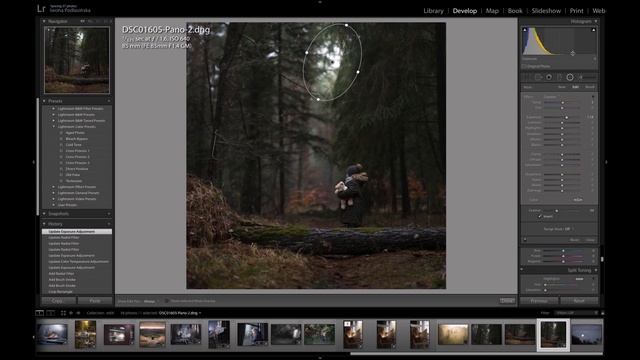640x360 pixels.
Task: Click the bottom handle of radial ellipse
Action: click(x=318, y=99)
